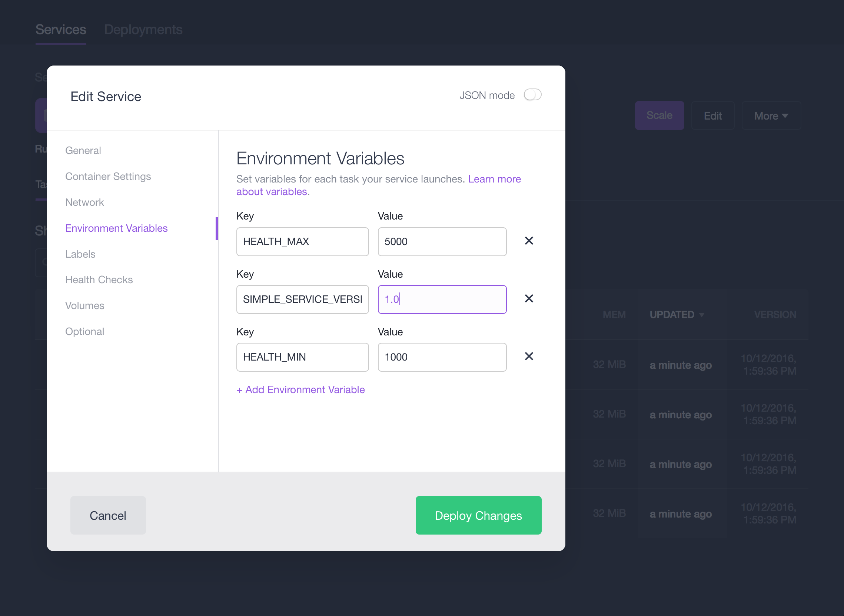Click the delete icon for HEALTH_MIN variable
This screenshot has width=844, height=616.
coord(529,356)
